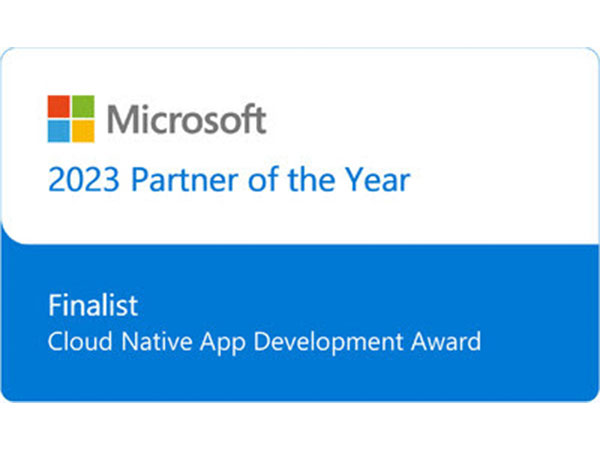Select the gray Microsoft wordmark text
Viewport: 600px width, 450px height.
pos(186,119)
